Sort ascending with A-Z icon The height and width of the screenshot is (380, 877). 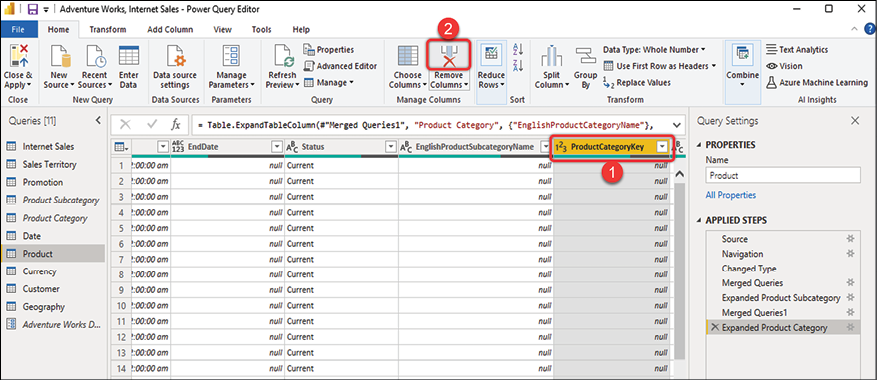[518, 49]
